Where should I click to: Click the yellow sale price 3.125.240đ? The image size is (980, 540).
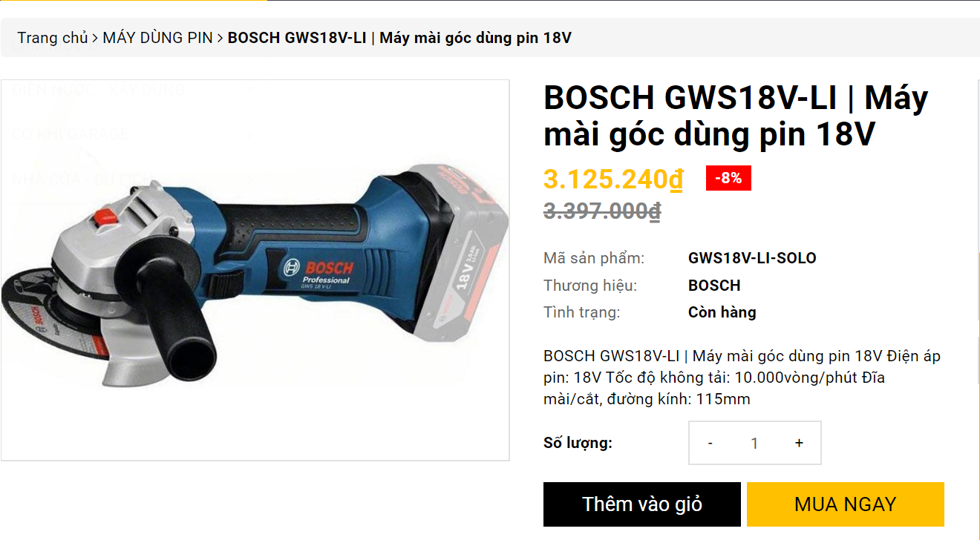point(613,179)
